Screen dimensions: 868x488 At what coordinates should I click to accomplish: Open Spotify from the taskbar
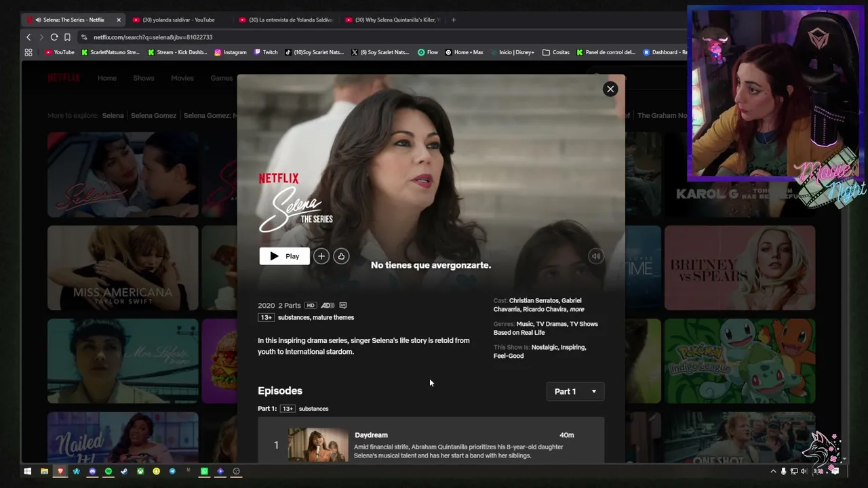coord(108,471)
